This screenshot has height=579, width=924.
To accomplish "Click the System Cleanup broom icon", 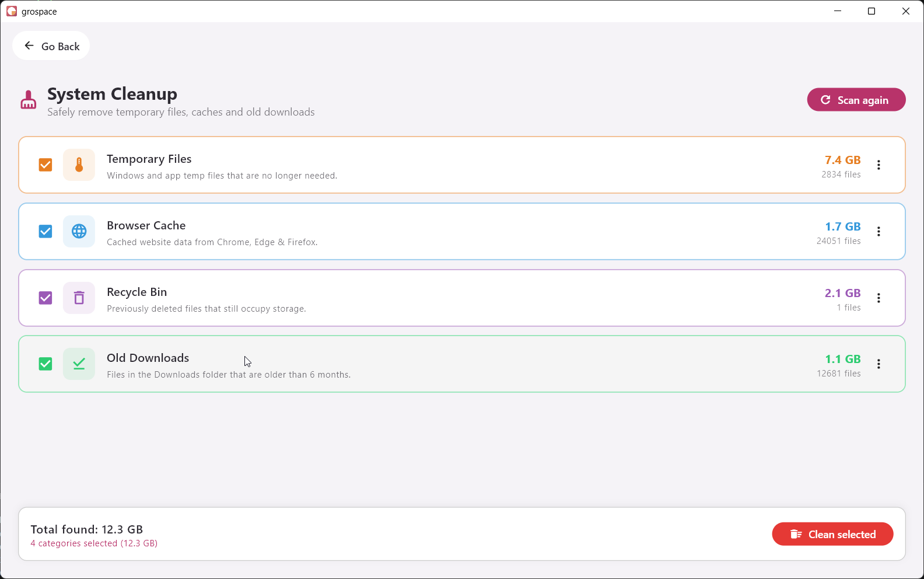I will click(x=28, y=100).
